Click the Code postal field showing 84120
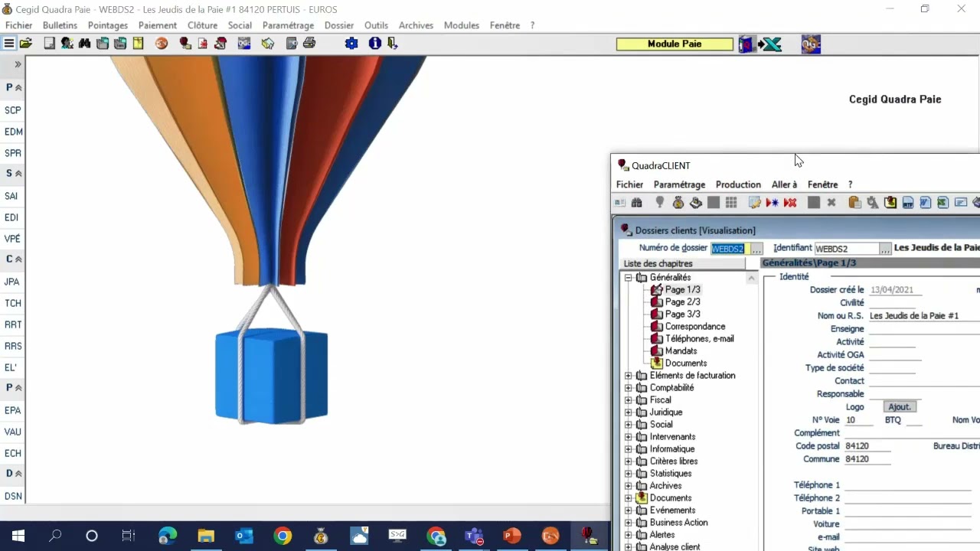 click(867, 446)
